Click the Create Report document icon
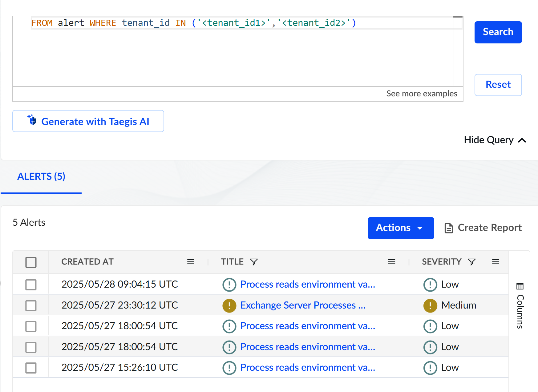The height and width of the screenshot is (392, 538). tap(449, 228)
